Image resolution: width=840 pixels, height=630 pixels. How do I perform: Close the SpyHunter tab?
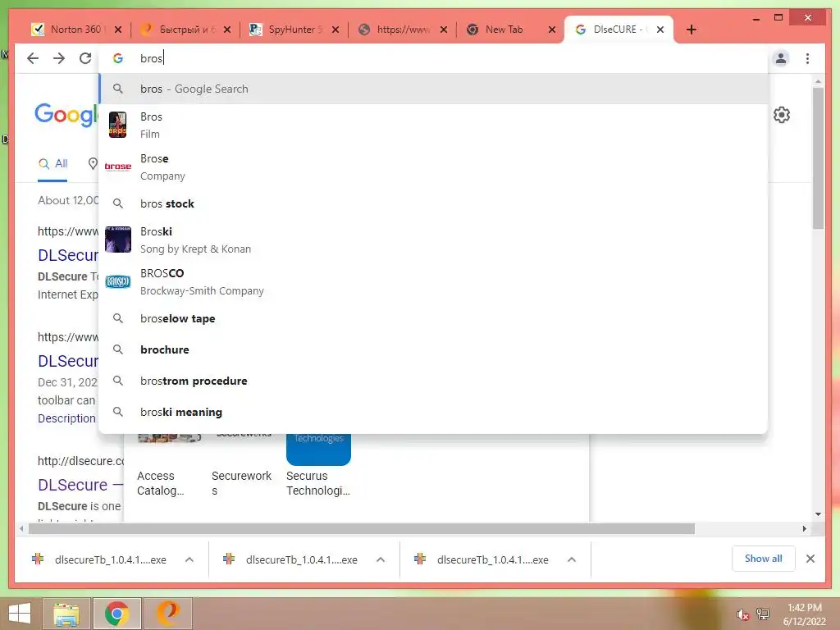[x=336, y=30]
